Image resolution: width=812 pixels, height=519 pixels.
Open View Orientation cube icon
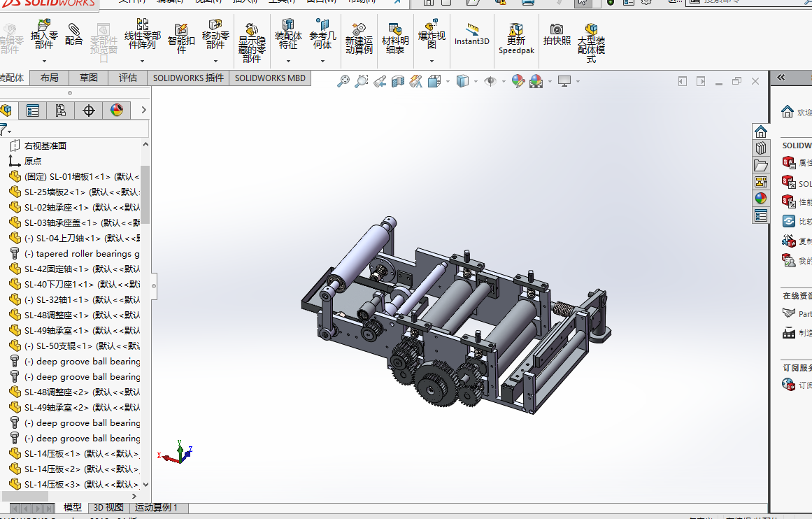(x=434, y=81)
